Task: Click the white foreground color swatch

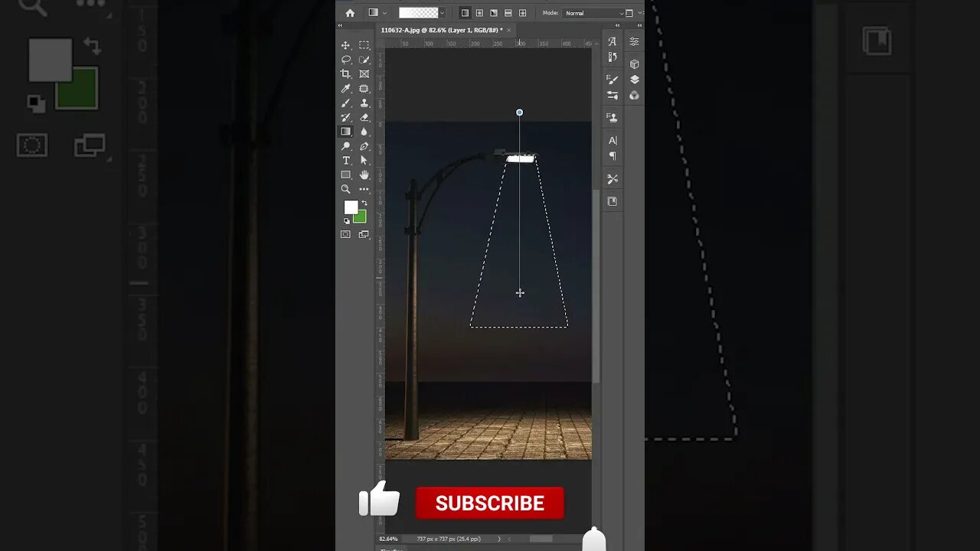Action: 351,207
